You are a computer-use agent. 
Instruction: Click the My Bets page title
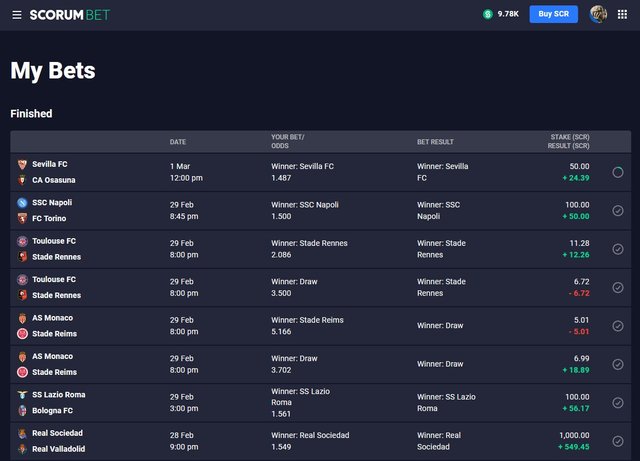point(53,71)
